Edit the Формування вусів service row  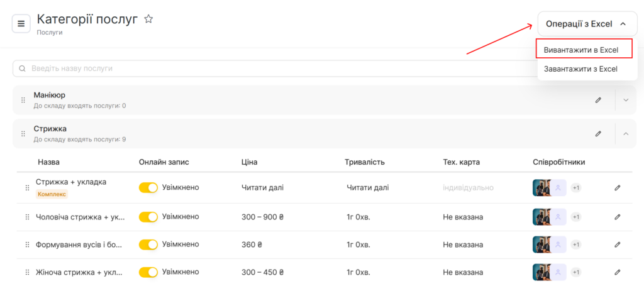(x=617, y=245)
